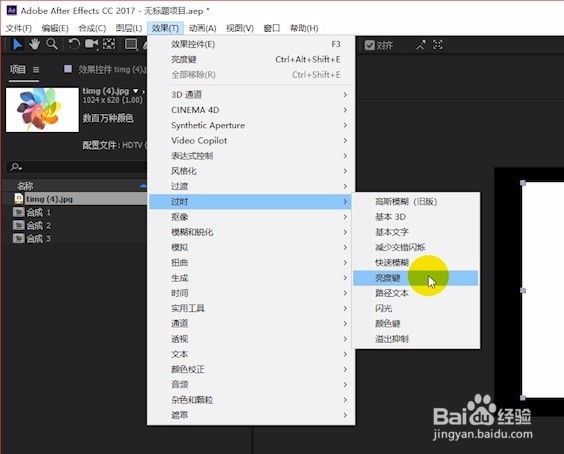Expand the Synthetic Aperture submenu

pos(252,125)
